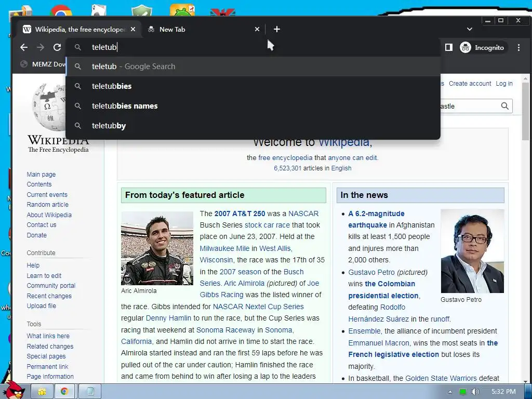
Task: Open the 2007 AT&T 250 article link
Action: (x=240, y=214)
